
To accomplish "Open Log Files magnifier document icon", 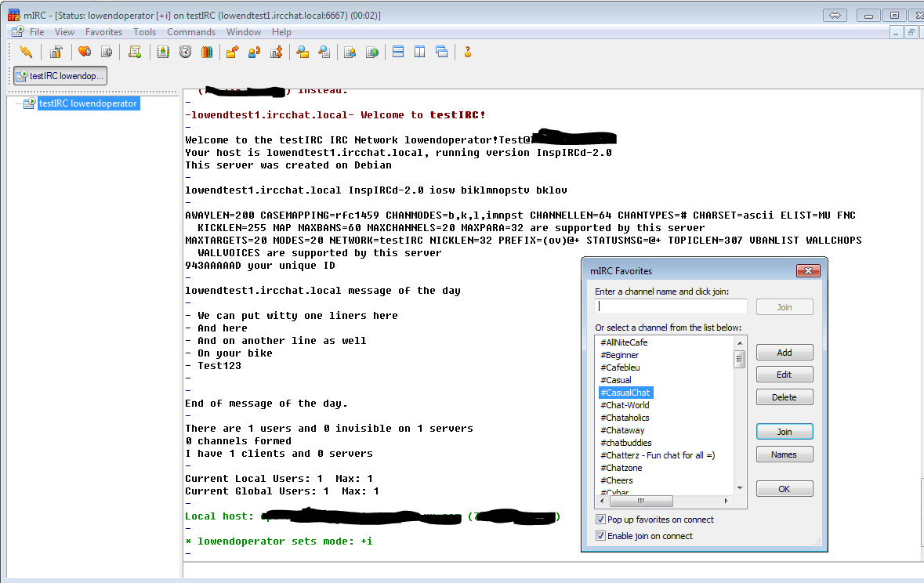I will point(324,52).
